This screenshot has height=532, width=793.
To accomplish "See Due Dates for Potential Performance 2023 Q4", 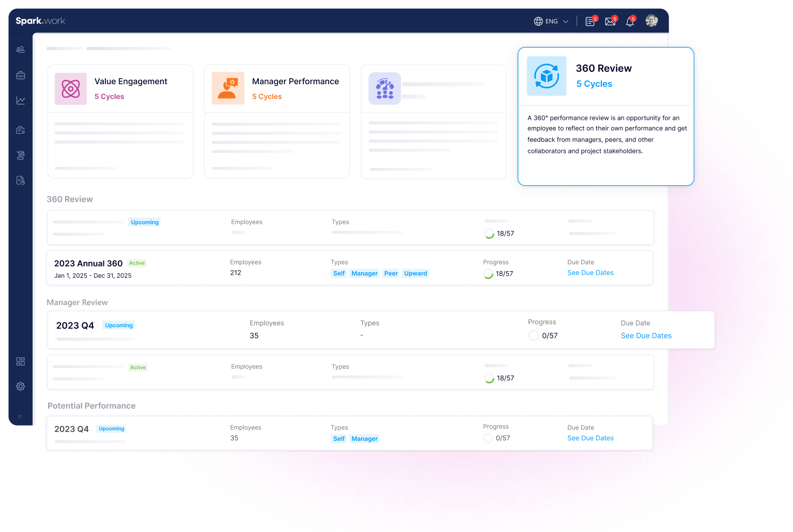I will pos(590,438).
